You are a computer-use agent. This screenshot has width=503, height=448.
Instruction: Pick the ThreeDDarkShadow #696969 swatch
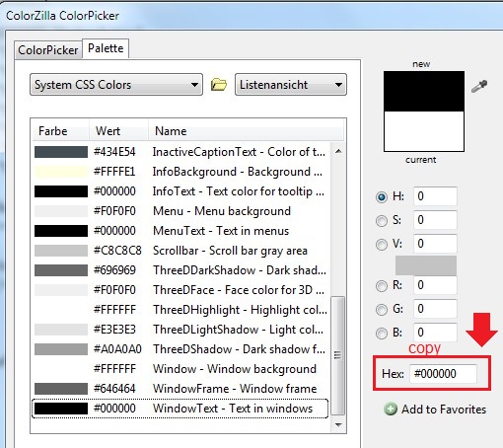tap(61, 270)
